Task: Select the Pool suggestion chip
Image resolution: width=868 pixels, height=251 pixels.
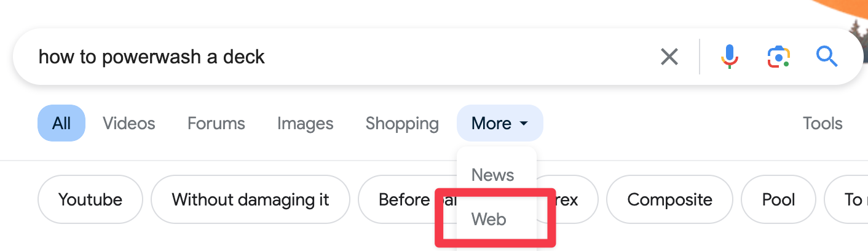Action: [778, 200]
